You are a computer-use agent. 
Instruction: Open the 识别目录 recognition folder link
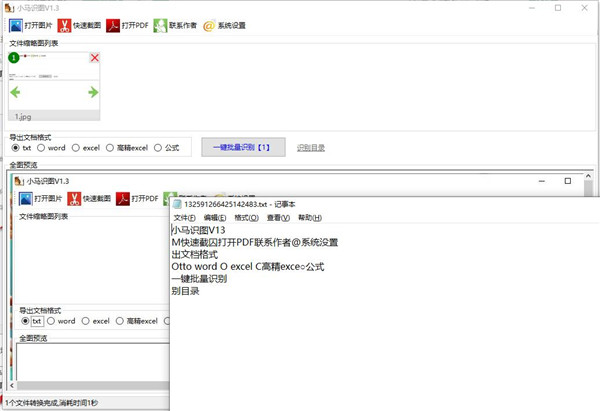(310, 148)
